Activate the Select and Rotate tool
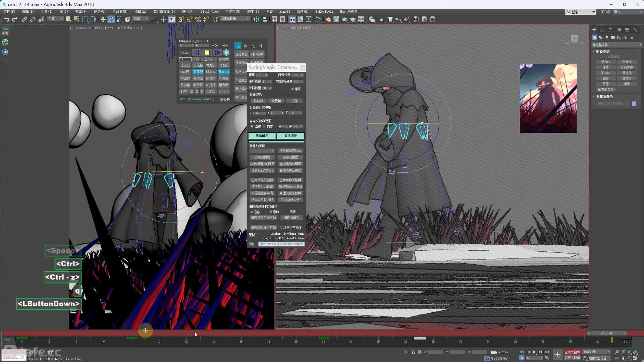The height and width of the screenshot is (362, 644). click(x=111, y=19)
